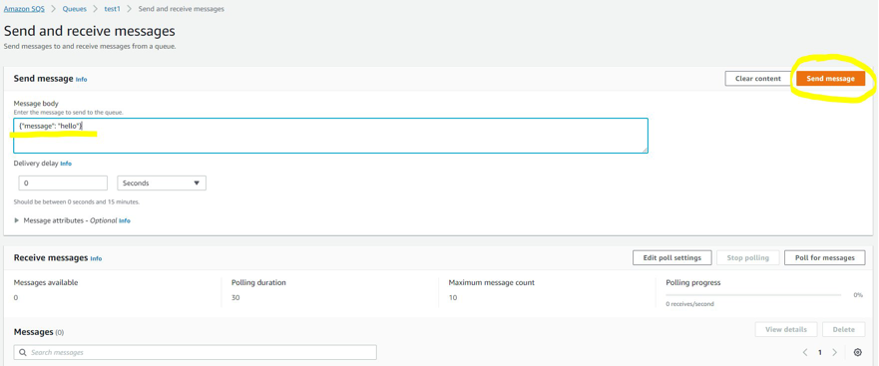Go to the next messages page arrow
Viewport: 879px width, 366px height.
834,353
